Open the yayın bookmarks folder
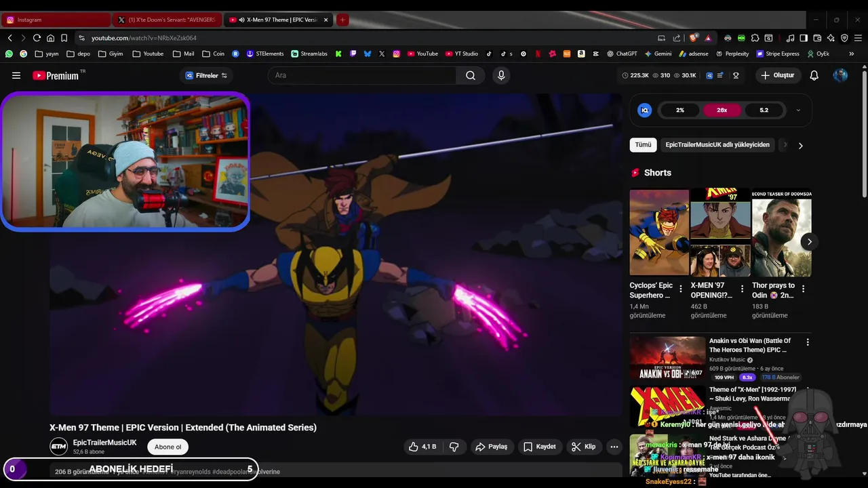Image resolution: width=868 pixels, height=488 pixels. click(47, 54)
